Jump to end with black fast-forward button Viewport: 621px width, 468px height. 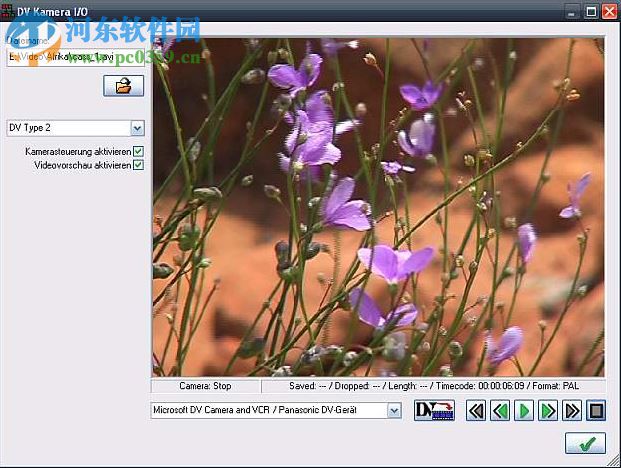(x=572, y=411)
